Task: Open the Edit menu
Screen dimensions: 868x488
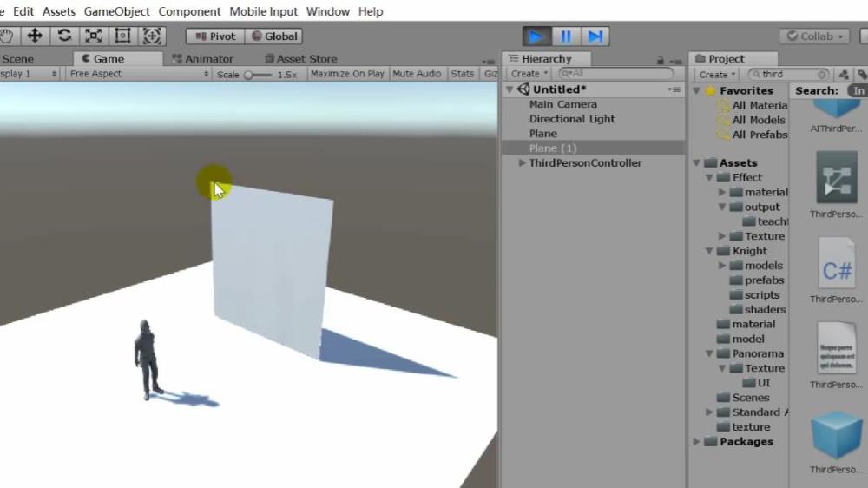Action: coord(23,11)
